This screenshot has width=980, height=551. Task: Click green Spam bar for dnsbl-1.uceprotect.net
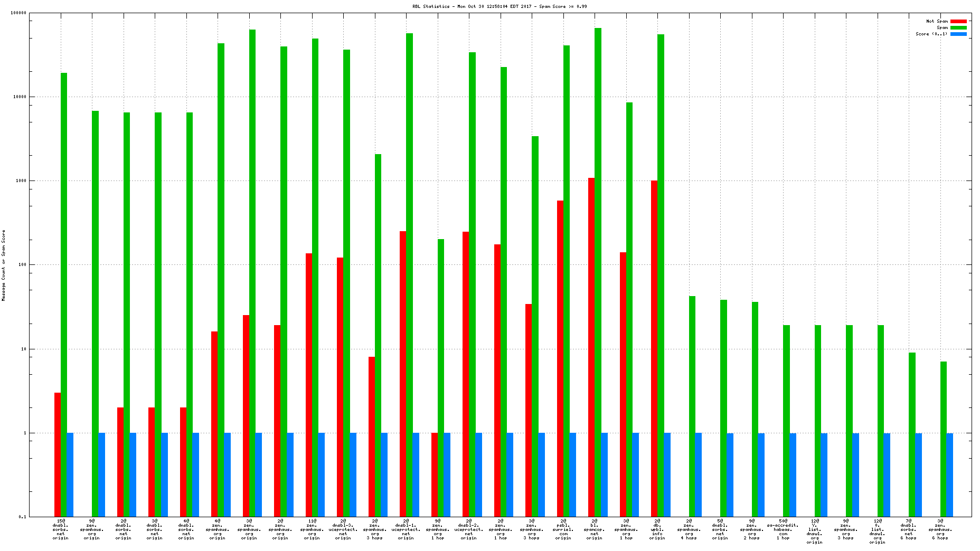[x=409, y=274]
